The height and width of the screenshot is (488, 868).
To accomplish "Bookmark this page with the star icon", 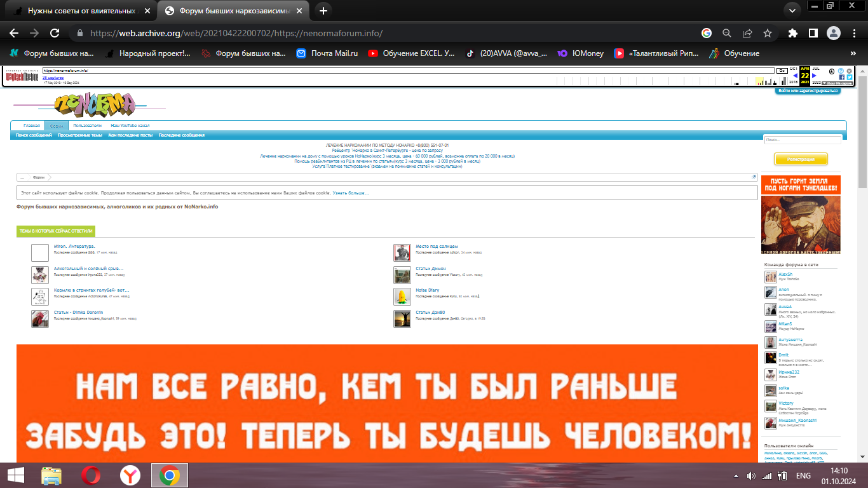I will (x=767, y=33).
